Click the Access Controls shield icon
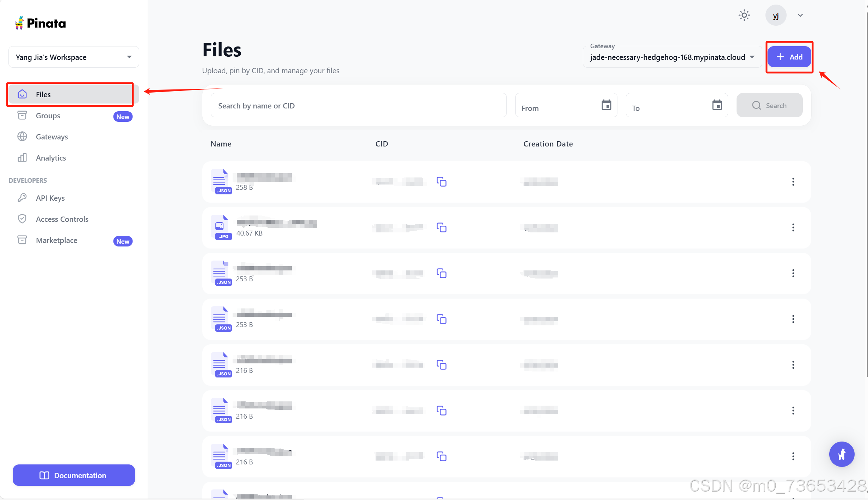 tap(22, 218)
